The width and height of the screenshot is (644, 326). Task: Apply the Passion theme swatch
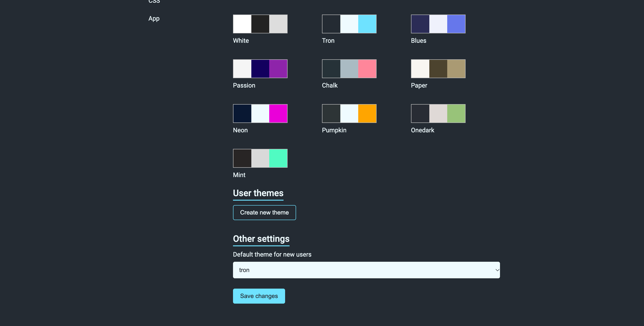[260, 69]
